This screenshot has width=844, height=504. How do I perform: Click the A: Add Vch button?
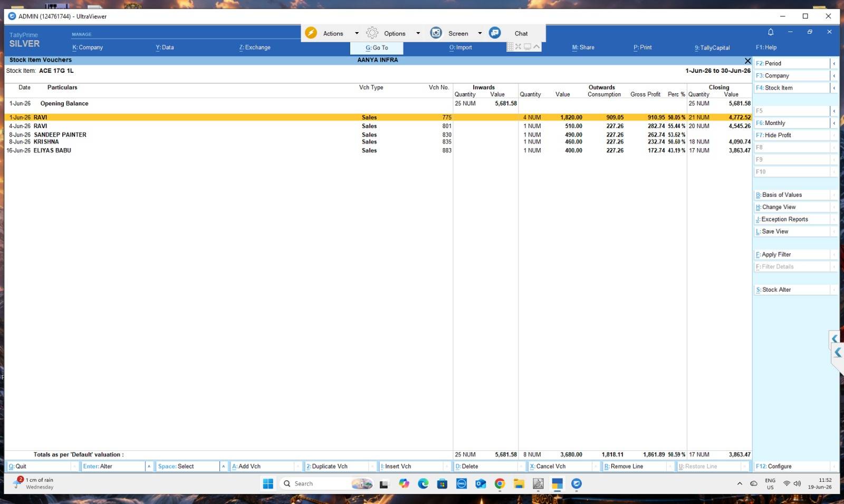point(262,467)
